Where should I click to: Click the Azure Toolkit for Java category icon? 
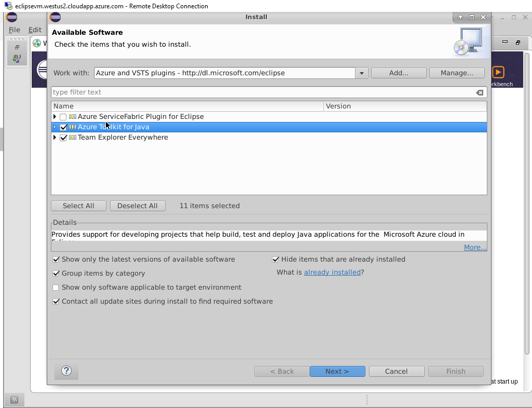click(x=73, y=127)
